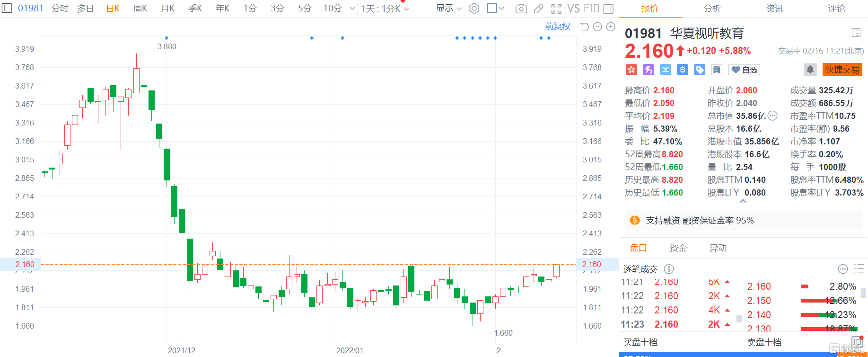This screenshot has height=357, width=868.
Task: Add stock to 自选 watchlist
Action: (x=744, y=70)
